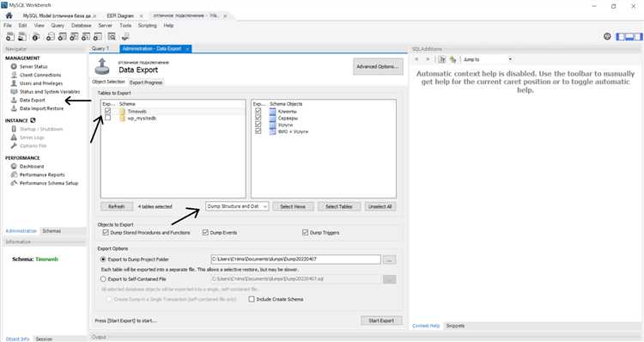Create a new SQL tab from toolbar

(9, 37)
